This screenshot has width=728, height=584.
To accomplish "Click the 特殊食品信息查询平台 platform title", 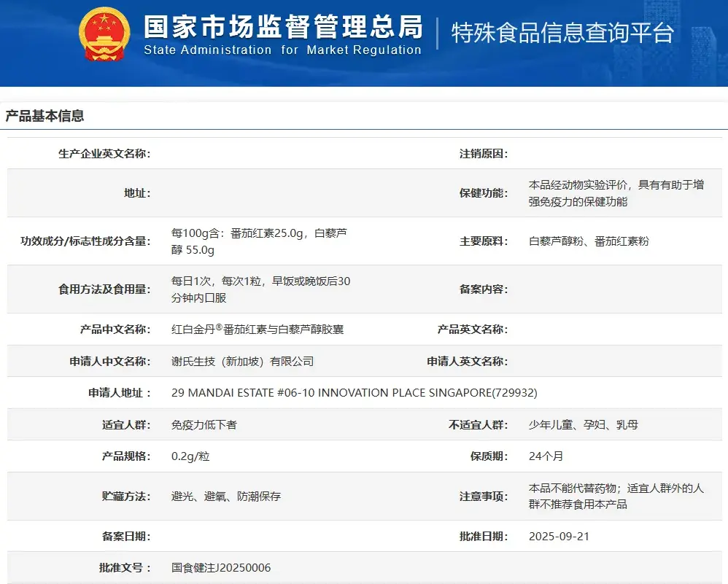I will coord(562,33).
